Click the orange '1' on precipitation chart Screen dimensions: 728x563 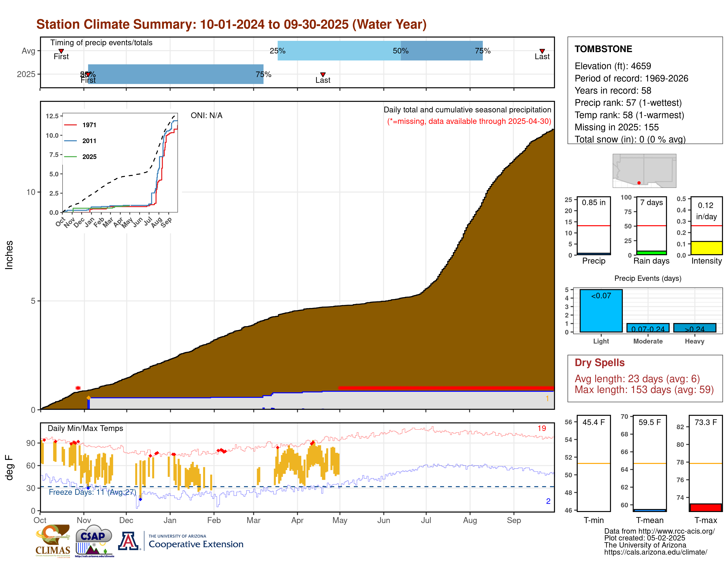(547, 398)
